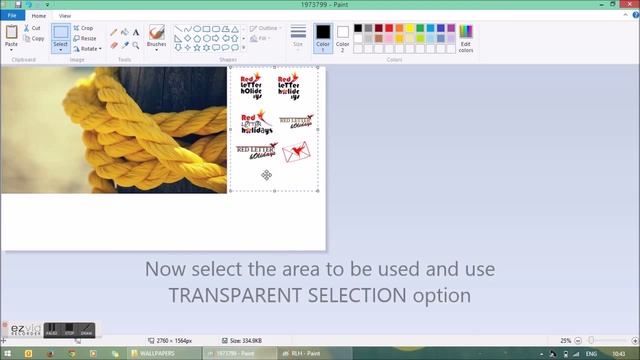Click the Save icon in title bar
The height and width of the screenshot is (360, 640).
[18, 4]
